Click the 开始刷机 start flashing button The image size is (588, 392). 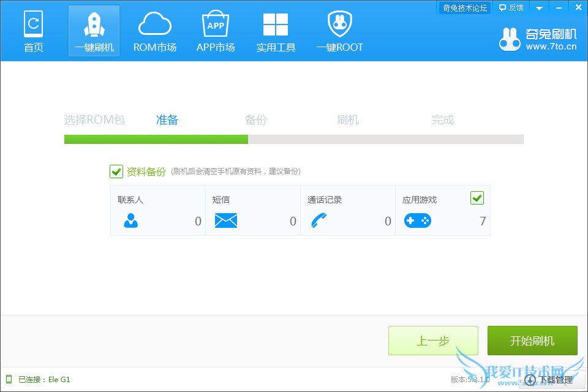tap(532, 341)
